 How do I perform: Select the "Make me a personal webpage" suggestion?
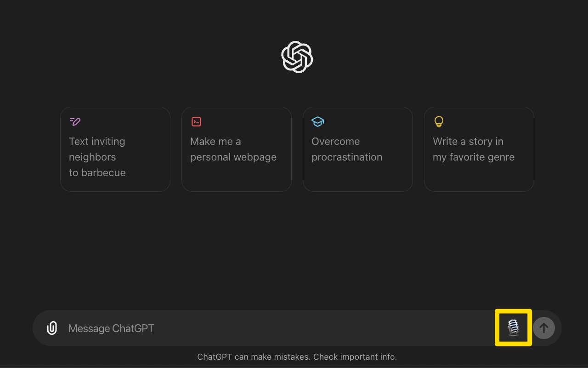(236, 149)
